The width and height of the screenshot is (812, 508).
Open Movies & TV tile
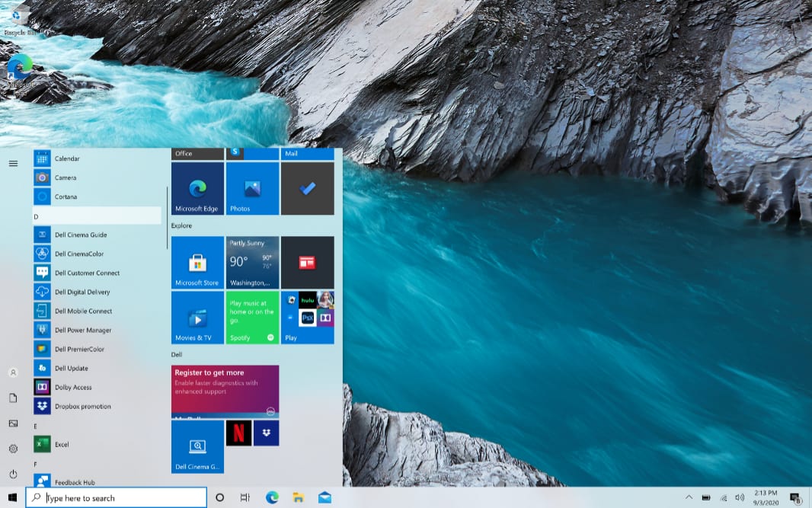coord(197,318)
